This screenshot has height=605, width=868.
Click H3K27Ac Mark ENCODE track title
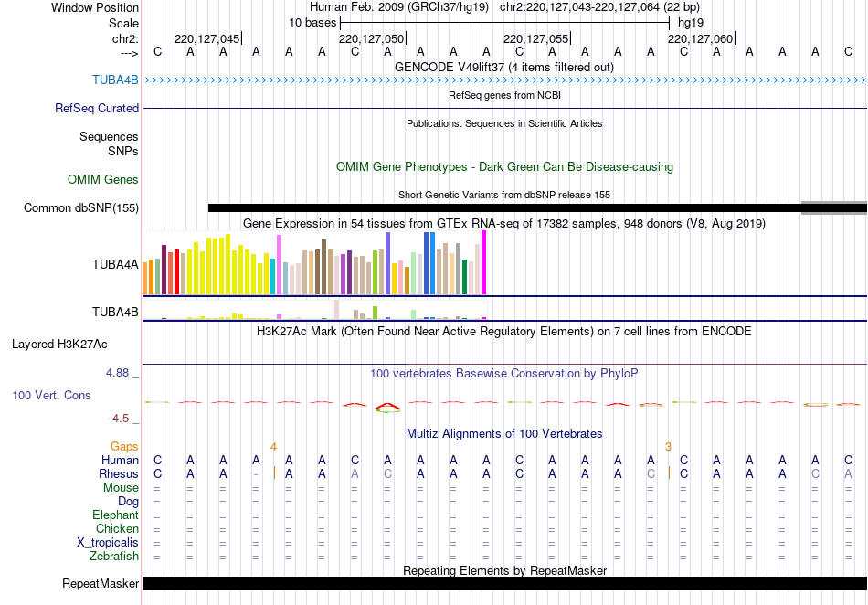click(504, 332)
